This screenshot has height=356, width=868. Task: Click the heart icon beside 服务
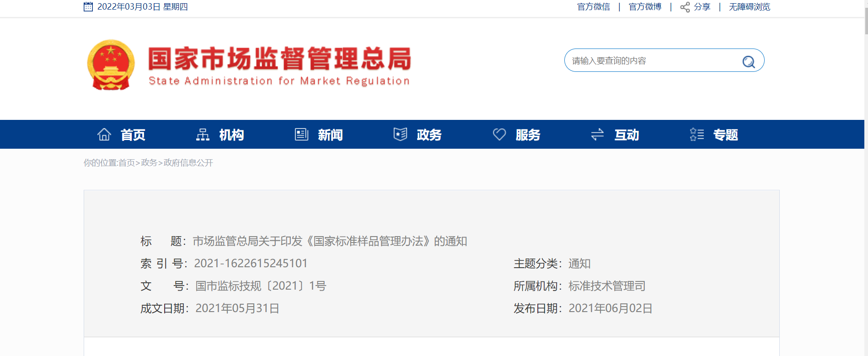(x=499, y=135)
